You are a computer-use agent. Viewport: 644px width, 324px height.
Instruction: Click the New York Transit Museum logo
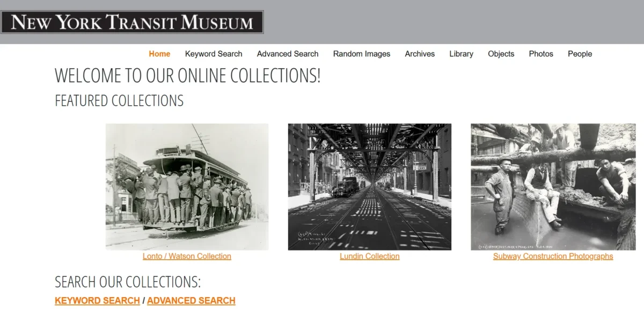click(x=133, y=21)
